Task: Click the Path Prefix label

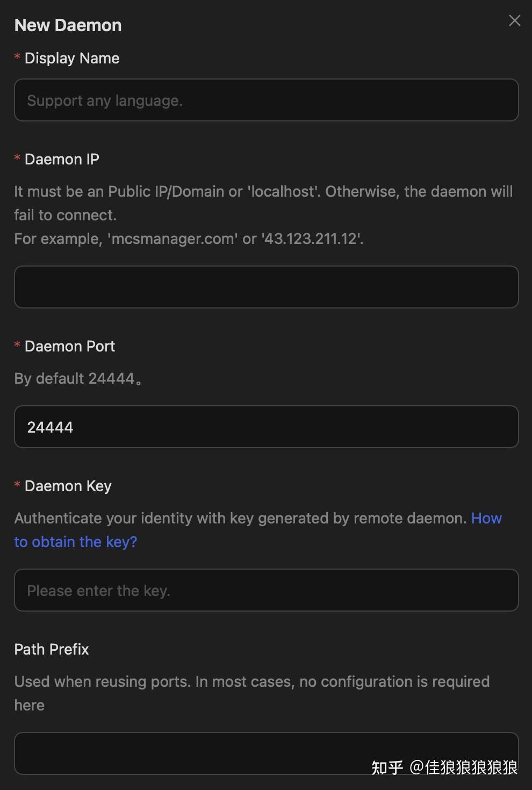Action: 52,649
